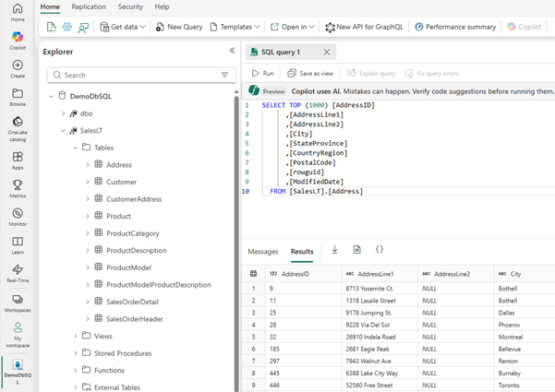This screenshot has width=555, height=392.
Task: Collapse the SalesLT schema node
Action: click(63, 131)
